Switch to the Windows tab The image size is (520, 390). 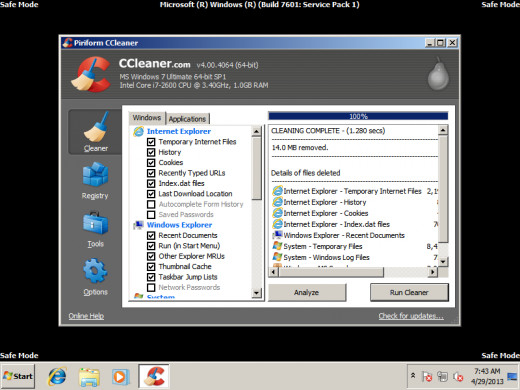147,118
